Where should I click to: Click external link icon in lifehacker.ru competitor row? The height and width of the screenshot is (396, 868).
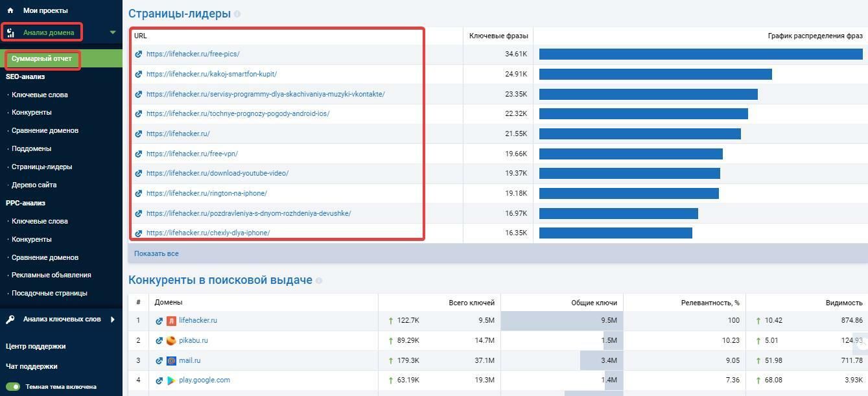point(159,321)
